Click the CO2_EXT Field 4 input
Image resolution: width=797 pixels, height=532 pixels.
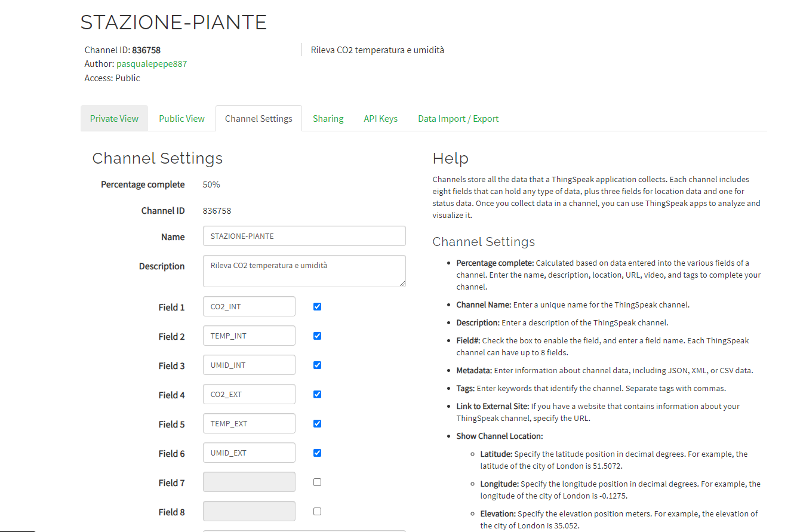249,394
